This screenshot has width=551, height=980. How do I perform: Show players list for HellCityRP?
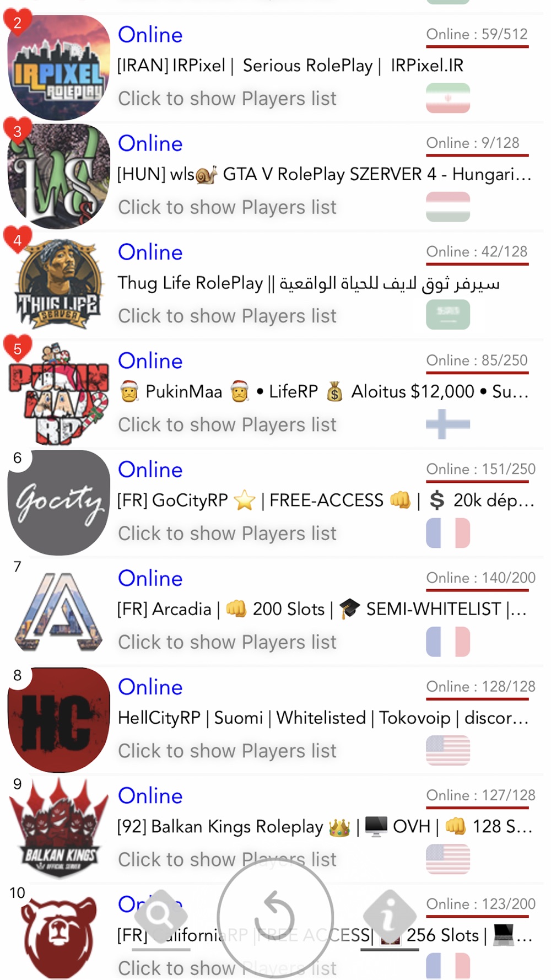coord(227,751)
